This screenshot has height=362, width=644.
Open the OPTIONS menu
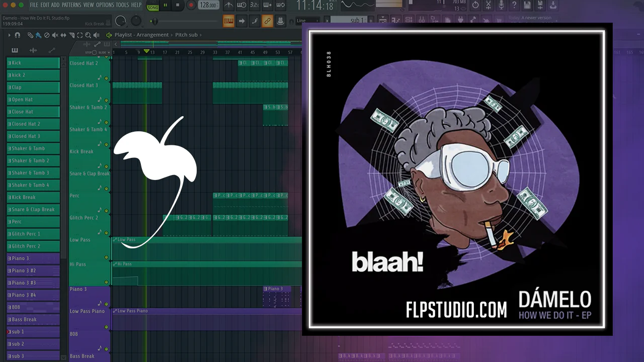pyautogui.click(x=105, y=5)
